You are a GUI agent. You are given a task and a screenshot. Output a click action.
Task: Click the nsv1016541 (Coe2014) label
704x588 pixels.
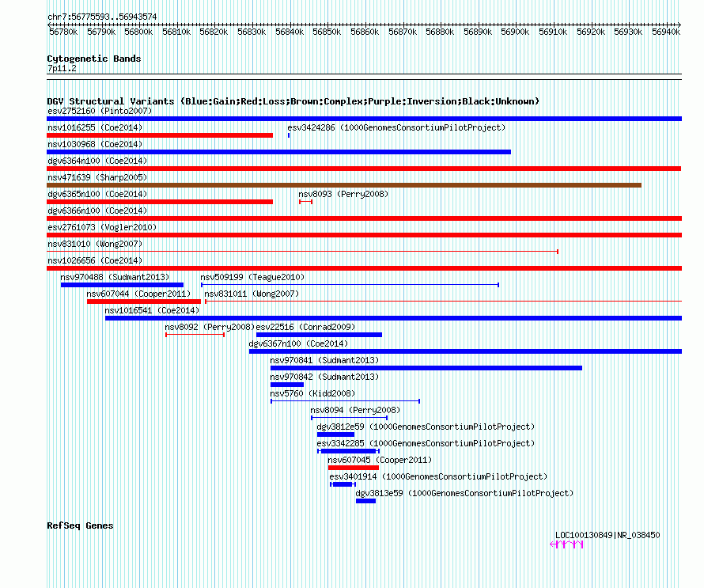pos(152,310)
